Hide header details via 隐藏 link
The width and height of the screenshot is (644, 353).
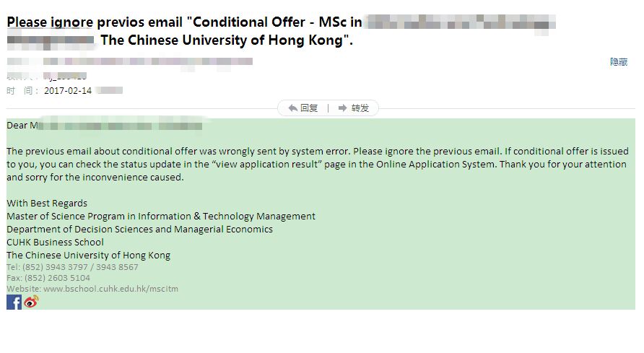click(x=619, y=62)
